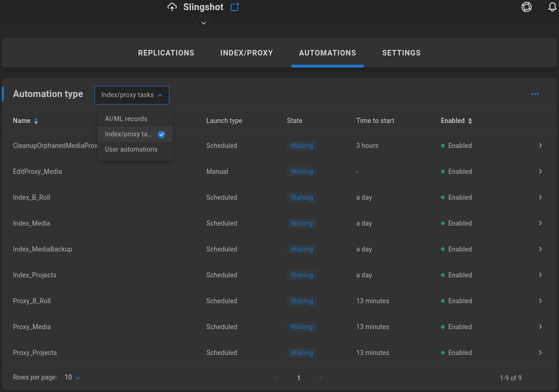Click the Index_Projects name
Viewport: 559px width, 392px height.
pyautogui.click(x=35, y=275)
